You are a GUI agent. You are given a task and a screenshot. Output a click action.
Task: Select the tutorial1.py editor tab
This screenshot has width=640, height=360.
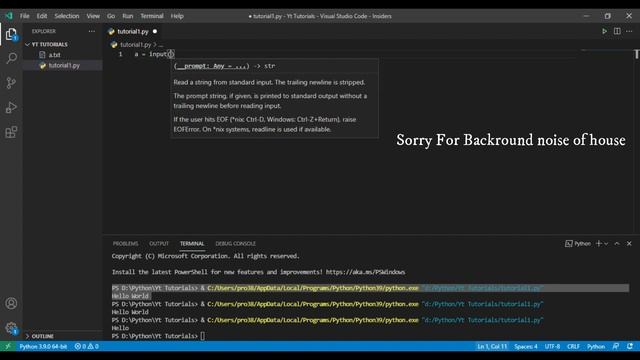pyautogui.click(x=133, y=31)
